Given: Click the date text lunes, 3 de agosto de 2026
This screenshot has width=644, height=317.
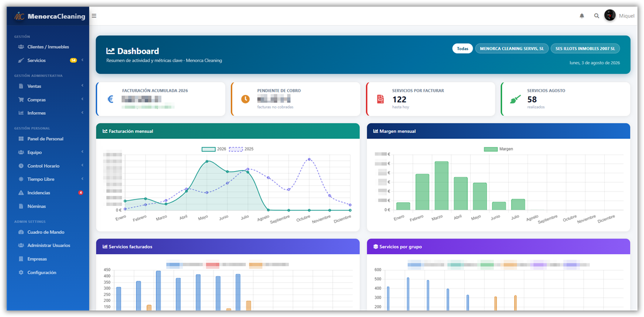Looking at the screenshot, I should (x=595, y=63).
